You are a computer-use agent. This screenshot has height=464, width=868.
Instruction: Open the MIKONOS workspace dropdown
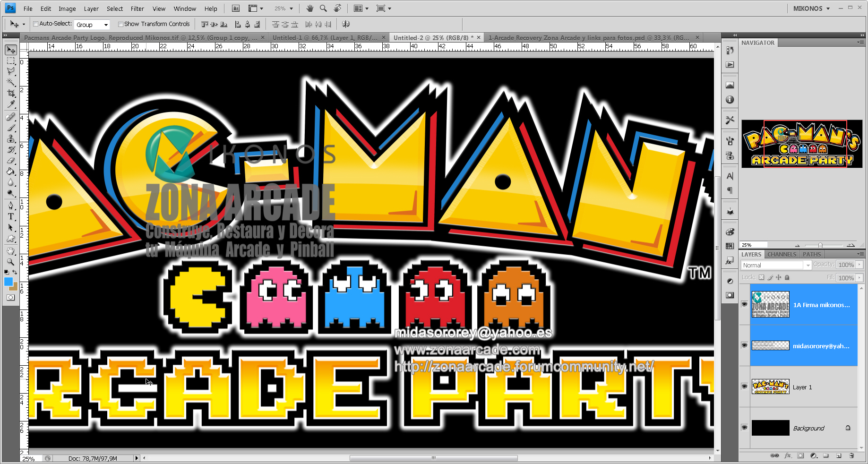coord(811,9)
